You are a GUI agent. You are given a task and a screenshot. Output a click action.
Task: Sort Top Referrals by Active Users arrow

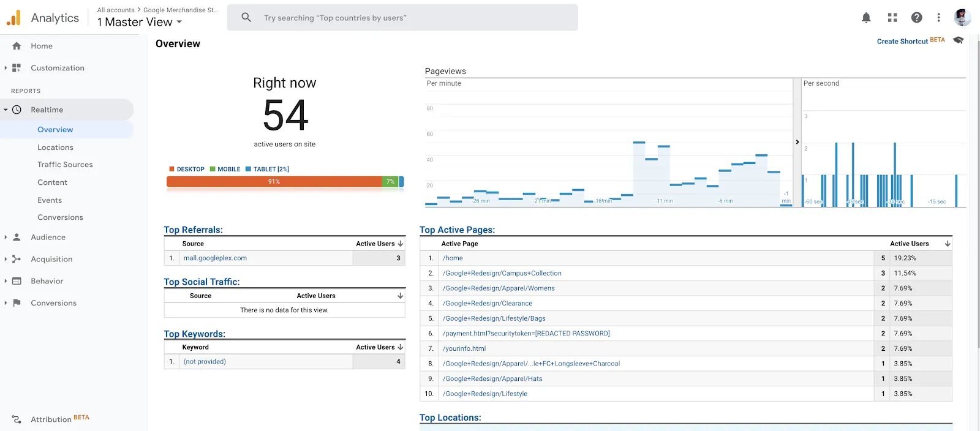tap(401, 244)
